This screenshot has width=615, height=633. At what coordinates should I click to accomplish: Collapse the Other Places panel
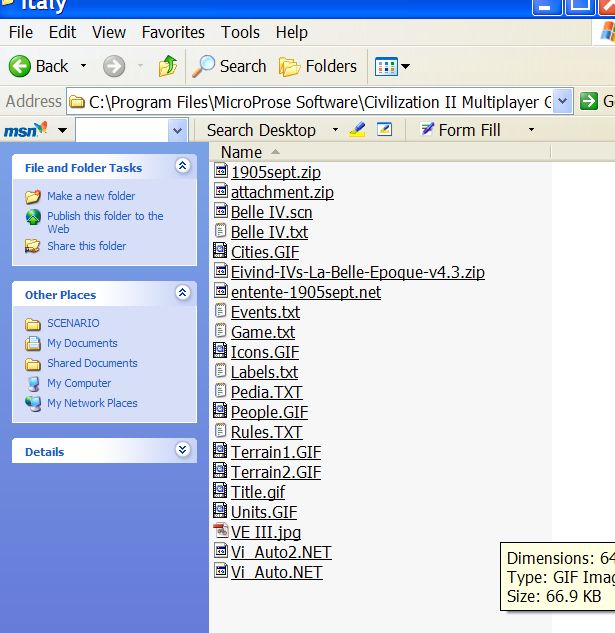pos(182,294)
